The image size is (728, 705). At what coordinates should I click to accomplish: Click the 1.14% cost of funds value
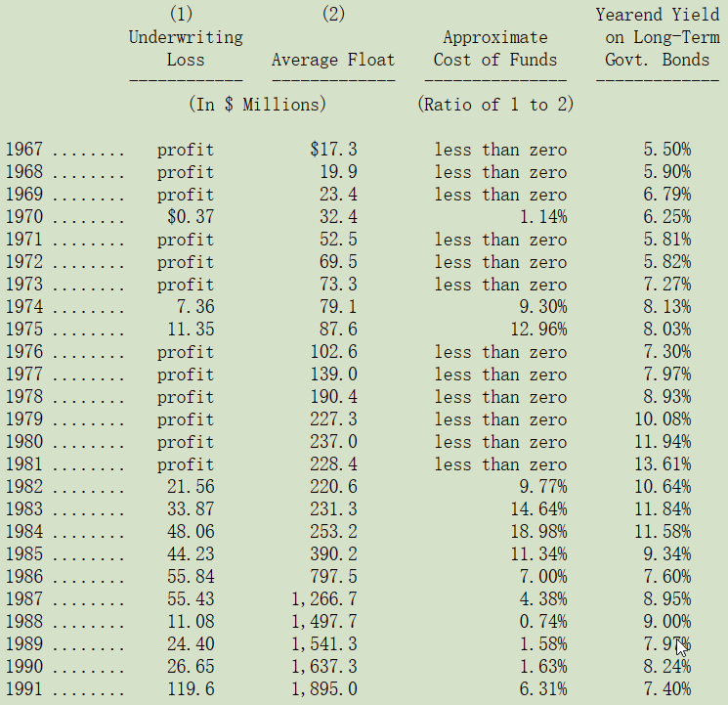(543, 216)
